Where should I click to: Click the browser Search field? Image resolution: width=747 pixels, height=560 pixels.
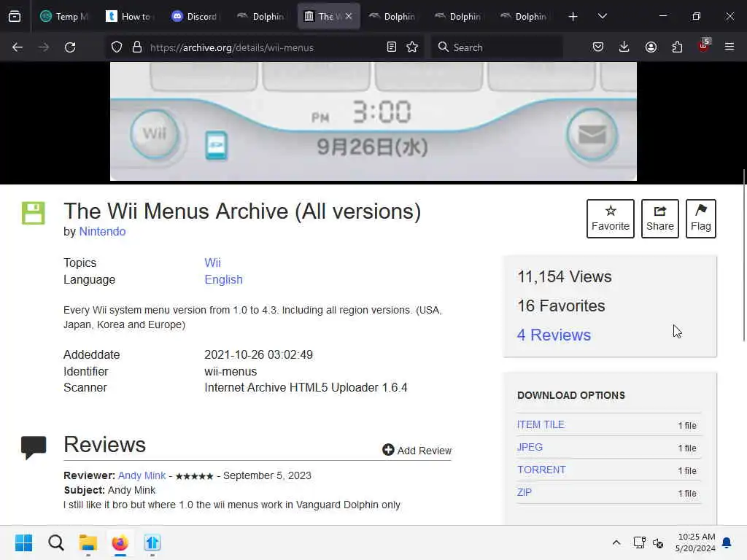(x=497, y=47)
